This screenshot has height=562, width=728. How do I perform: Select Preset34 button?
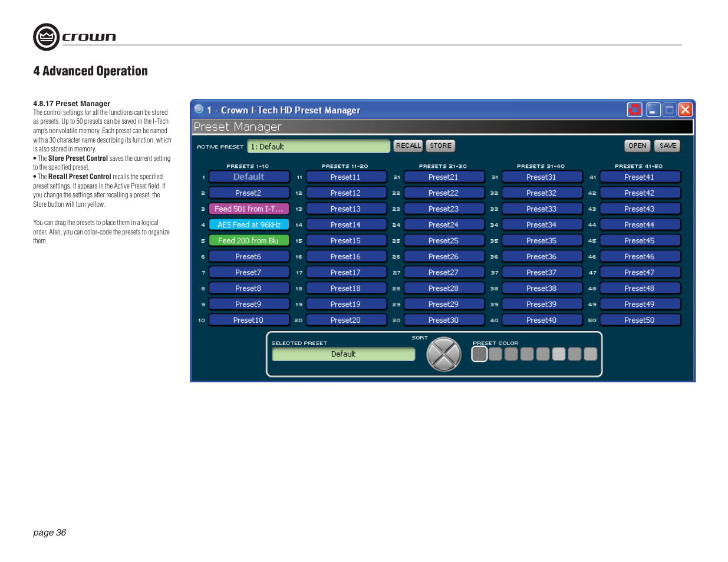click(x=542, y=224)
